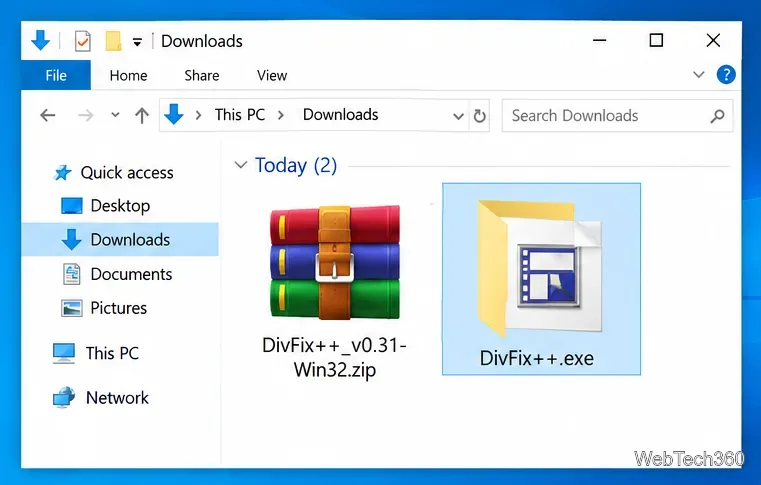This screenshot has width=761, height=485.
Task: Open Documents in the navigation pane
Action: pos(131,274)
